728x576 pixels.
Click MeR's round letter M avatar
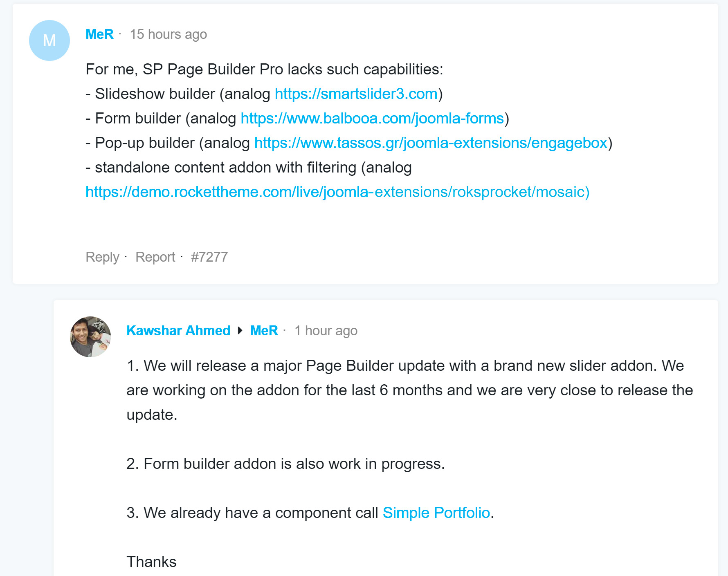coord(49,40)
